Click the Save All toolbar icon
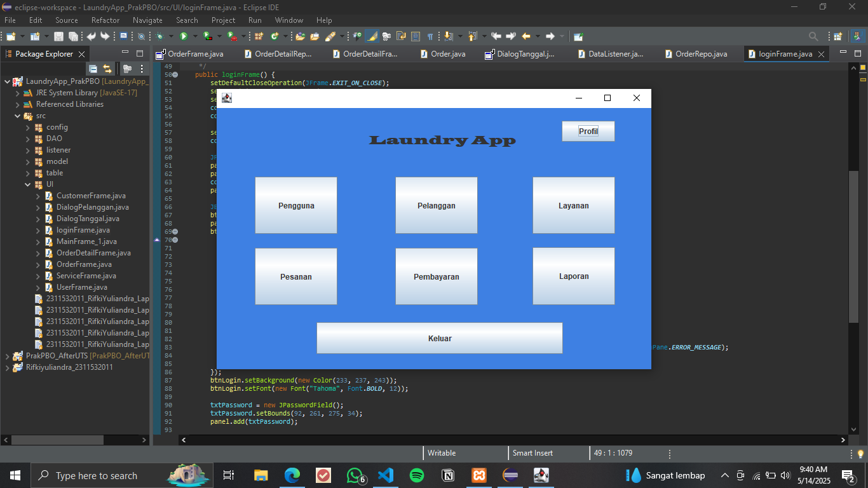 point(73,37)
